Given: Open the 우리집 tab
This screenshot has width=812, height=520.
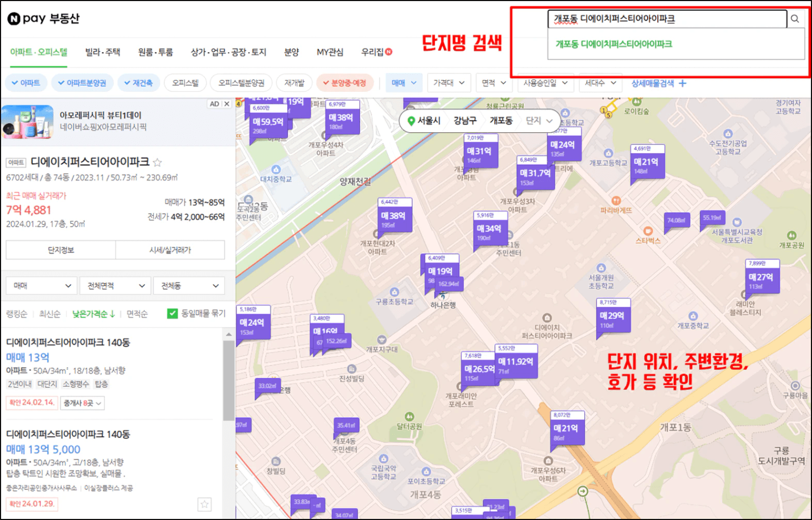Looking at the screenshot, I should coord(376,52).
